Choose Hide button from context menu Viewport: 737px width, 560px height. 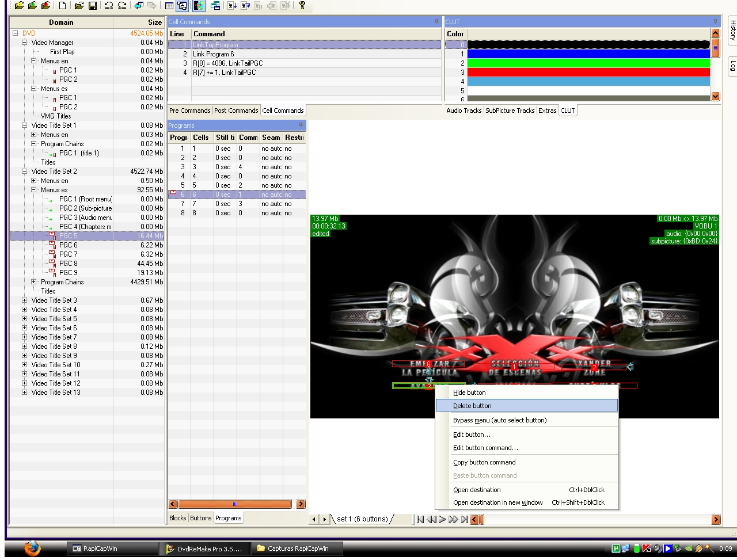tap(527, 393)
